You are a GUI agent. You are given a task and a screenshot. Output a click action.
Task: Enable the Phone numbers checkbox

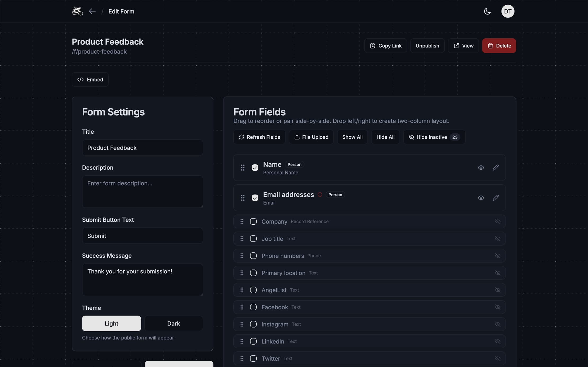point(253,256)
